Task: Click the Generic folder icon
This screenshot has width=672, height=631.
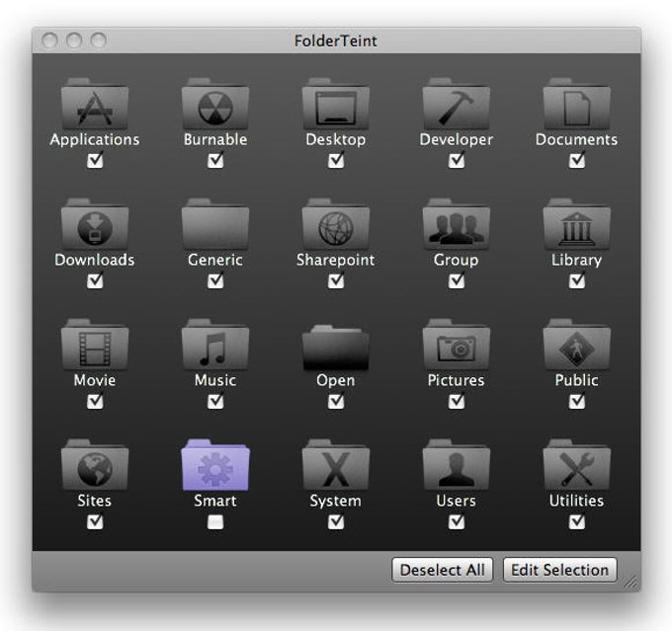Action: point(215,224)
